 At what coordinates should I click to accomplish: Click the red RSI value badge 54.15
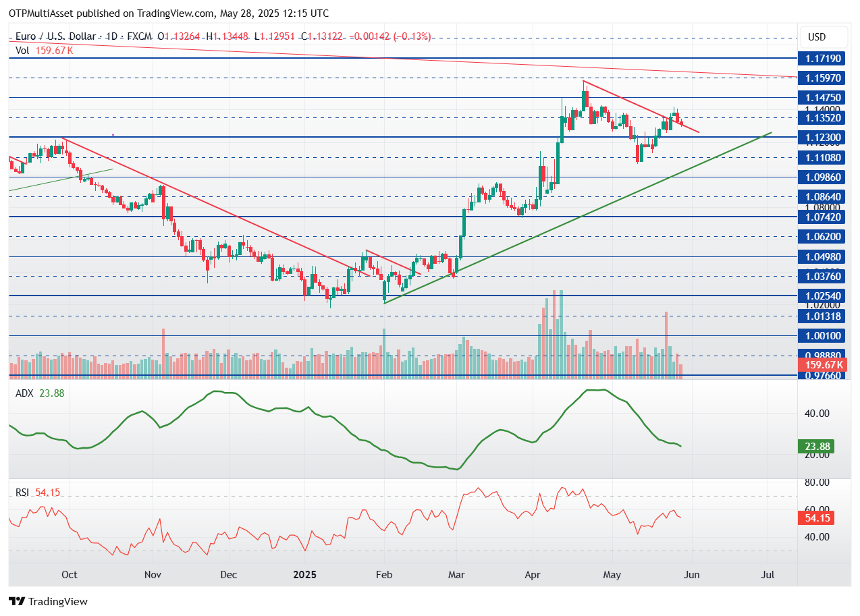(817, 517)
